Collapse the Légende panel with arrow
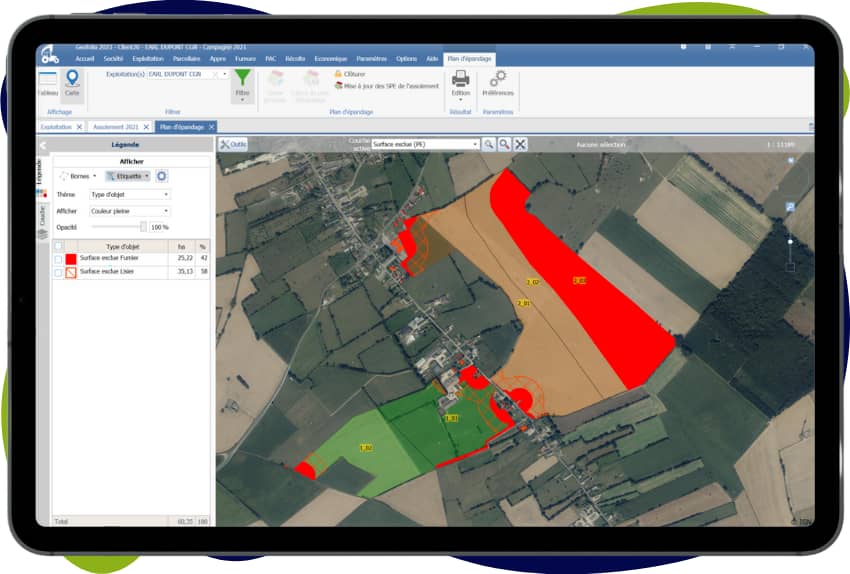850x574 pixels. (43, 145)
